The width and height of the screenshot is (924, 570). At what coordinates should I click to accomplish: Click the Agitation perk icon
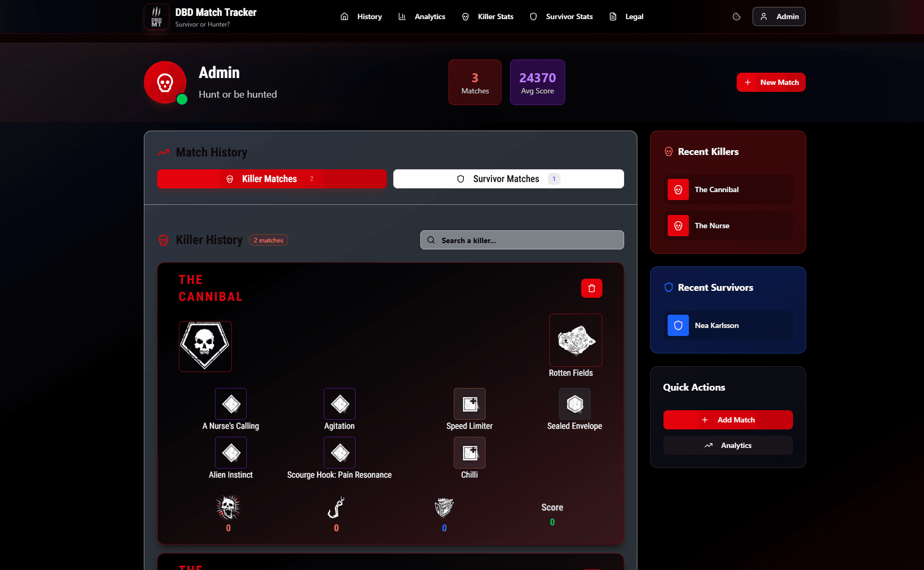pos(340,404)
